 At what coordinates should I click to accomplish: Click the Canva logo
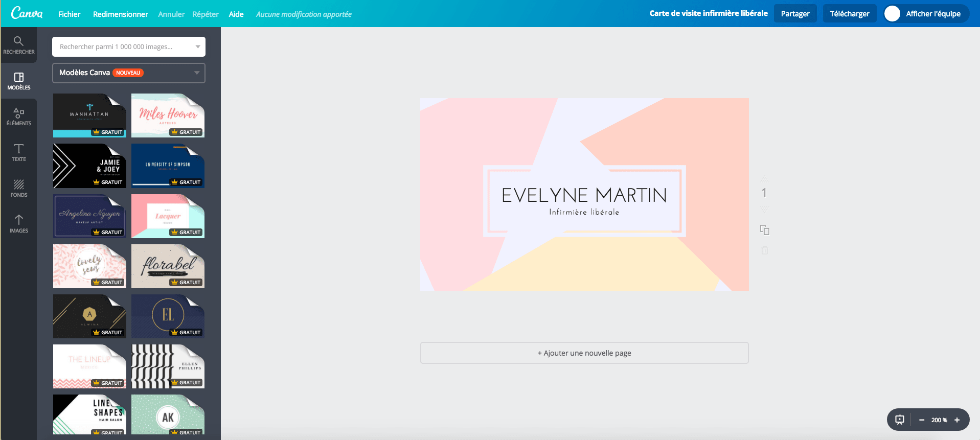coord(27,13)
